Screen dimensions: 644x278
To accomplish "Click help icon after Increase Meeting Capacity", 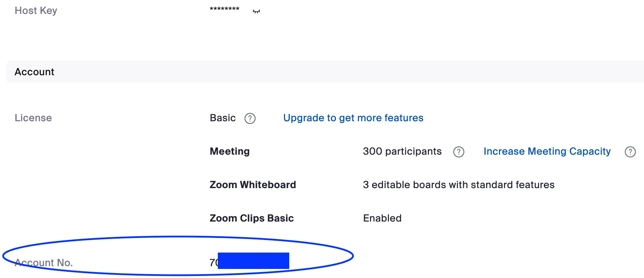I will [630, 152].
